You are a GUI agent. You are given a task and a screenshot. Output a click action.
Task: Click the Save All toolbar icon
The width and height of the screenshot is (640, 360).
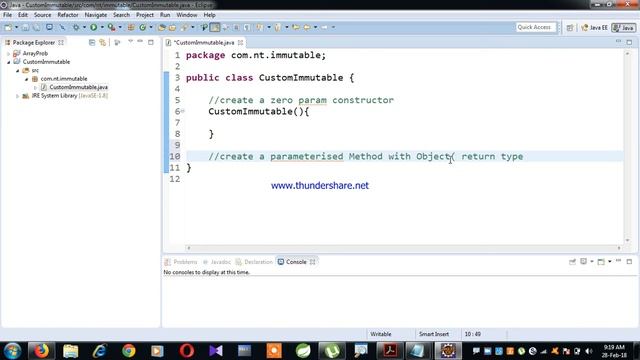(36, 27)
